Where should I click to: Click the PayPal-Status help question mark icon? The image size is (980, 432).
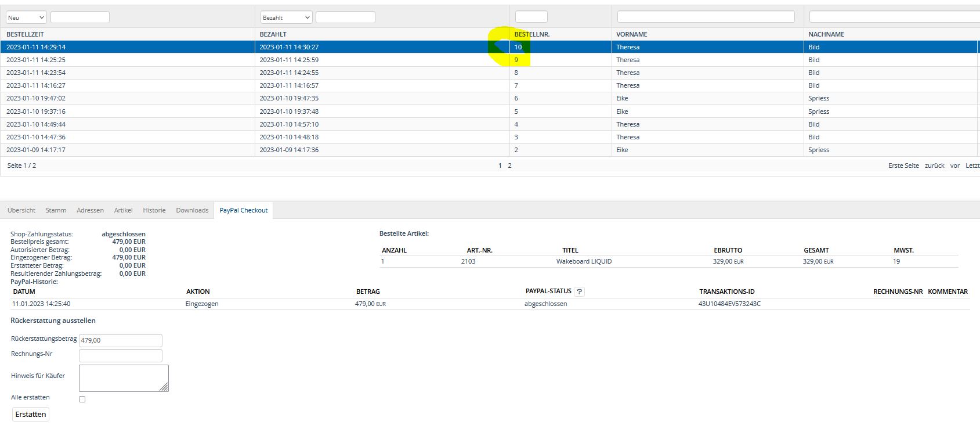[579, 291]
